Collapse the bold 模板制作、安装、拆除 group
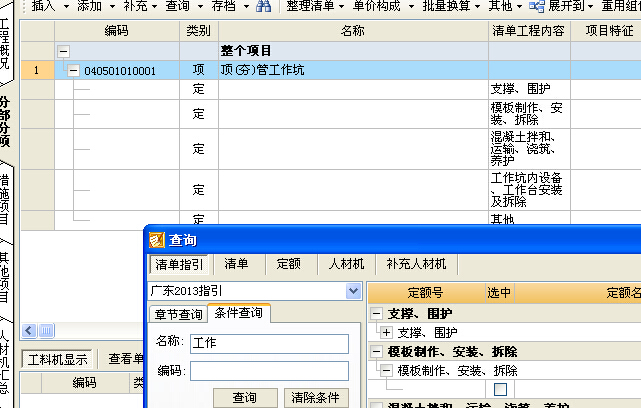This screenshot has height=408, width=641. (x=377, y=352)
